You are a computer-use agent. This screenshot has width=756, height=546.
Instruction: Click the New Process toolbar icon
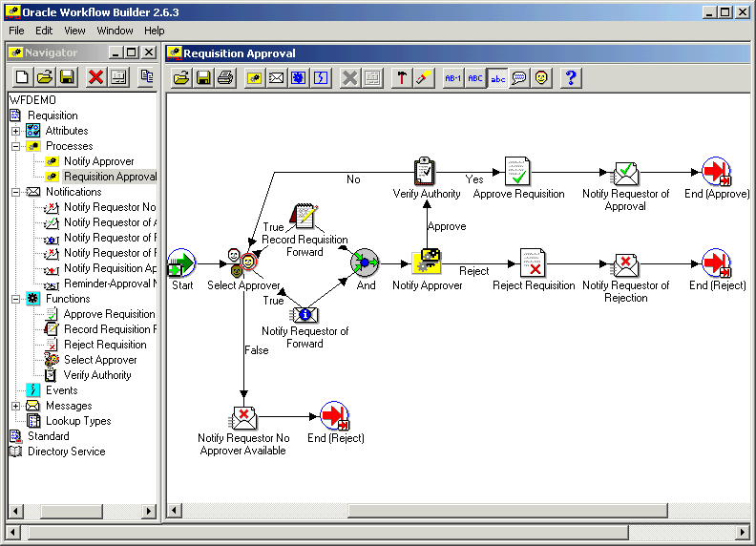coord(254,78)
